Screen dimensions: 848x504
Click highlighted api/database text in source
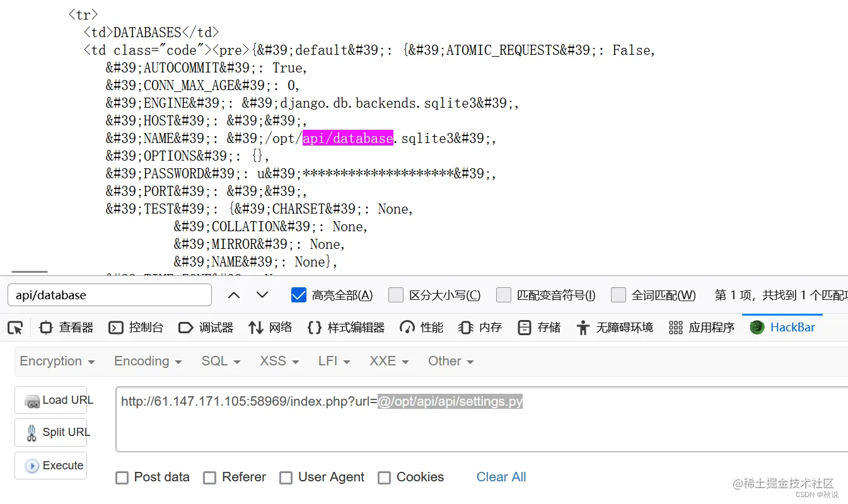(348, 138)
